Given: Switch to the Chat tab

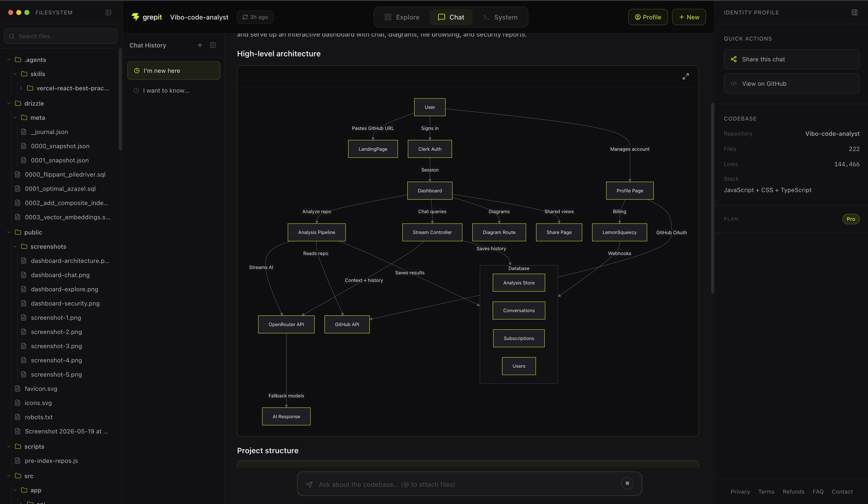Looking at the screenshot, I should tap(451, 17).
